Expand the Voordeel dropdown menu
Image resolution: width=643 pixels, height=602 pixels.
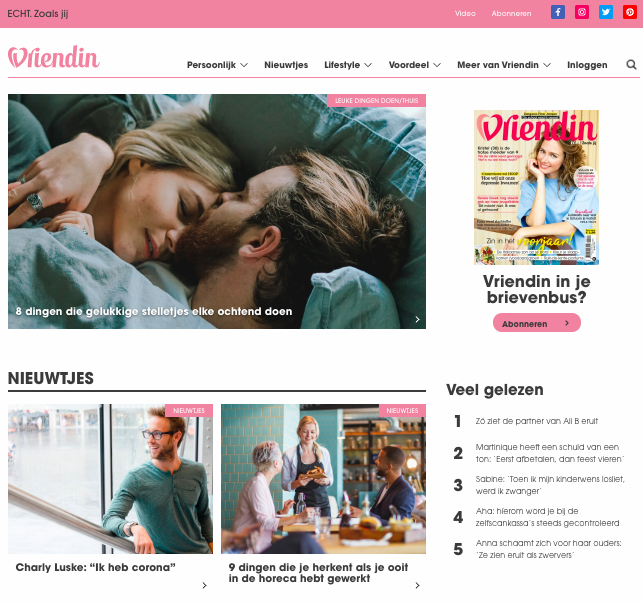click(415, 65)
